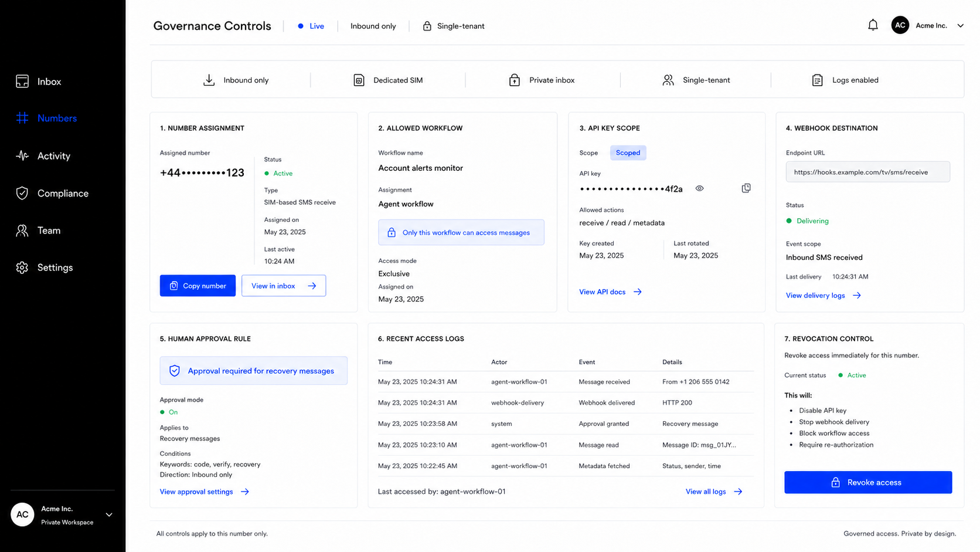Click the lock icon beside Single-tenant header
Viewport: 980px width, 552px height.
427,26
